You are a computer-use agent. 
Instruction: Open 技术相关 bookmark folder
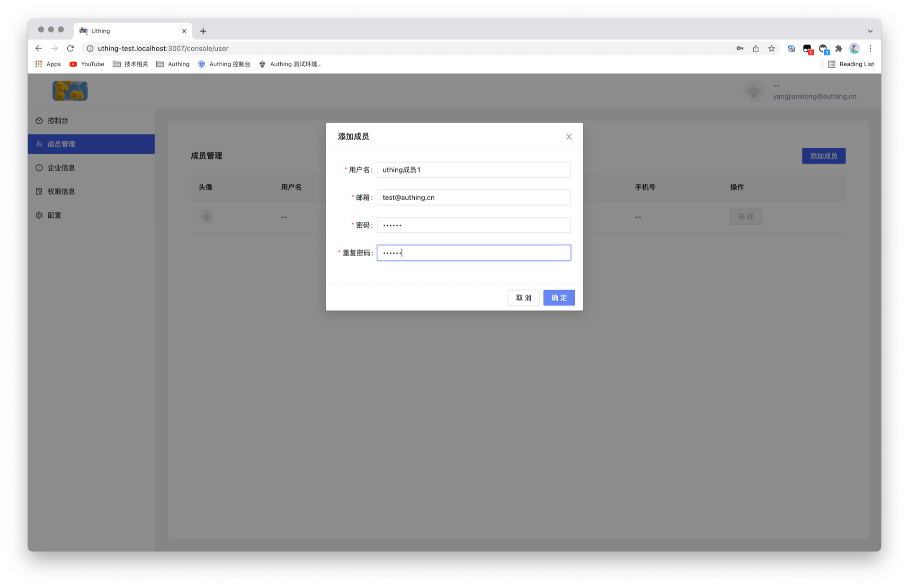[130, 64]
